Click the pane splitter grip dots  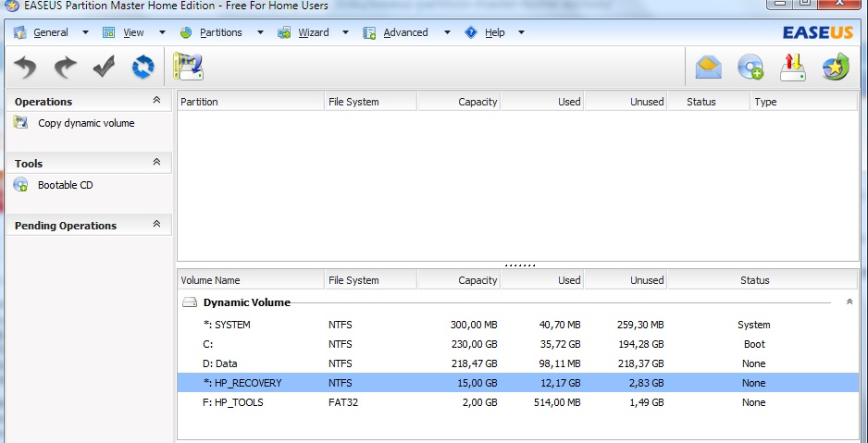(520, 265)
